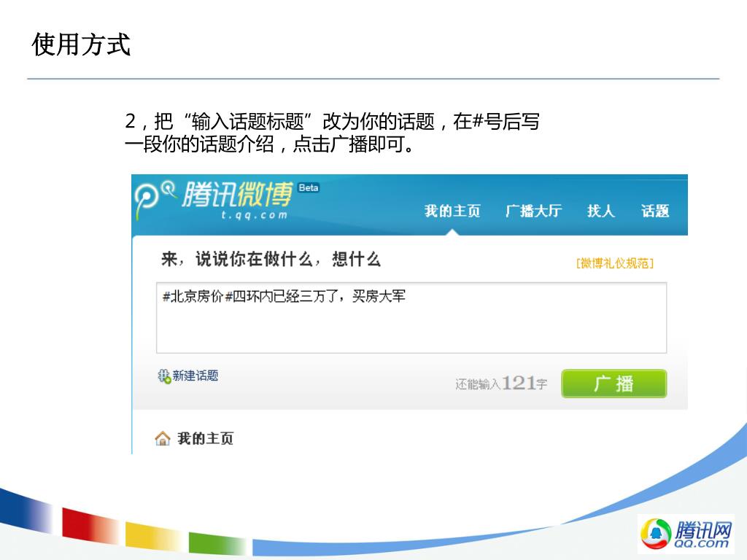The image size is (747, 560).
Task: Click the 新建话题 hash icon
Action: (x=164, y=376)
